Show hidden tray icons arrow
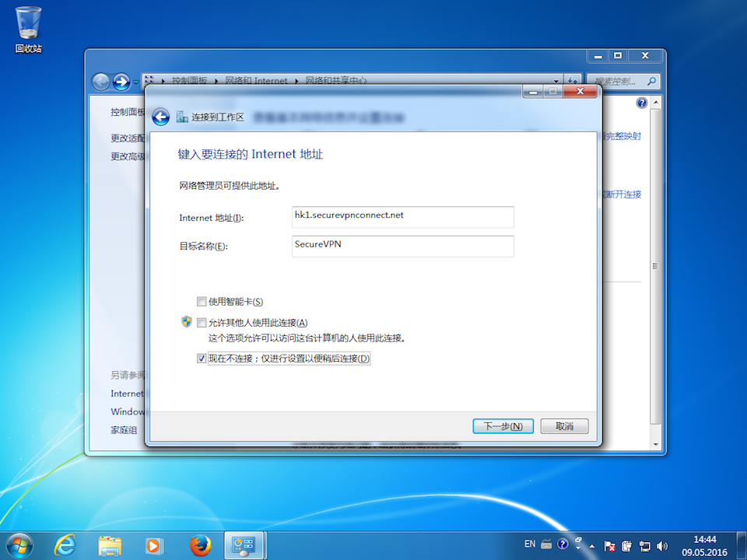Image resolution: width=747 pixels, height=560 pixels. point(591,546)
